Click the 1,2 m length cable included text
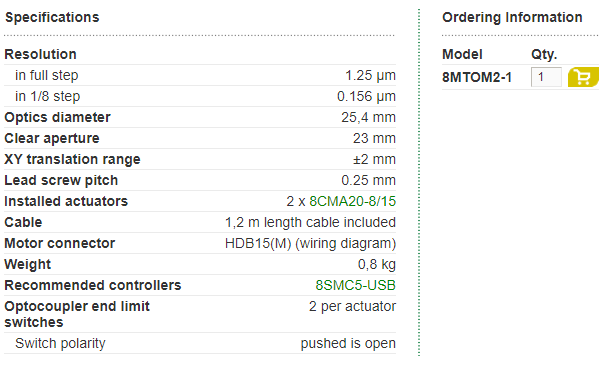This screenshot has height=380, width=615. point(310,222)
